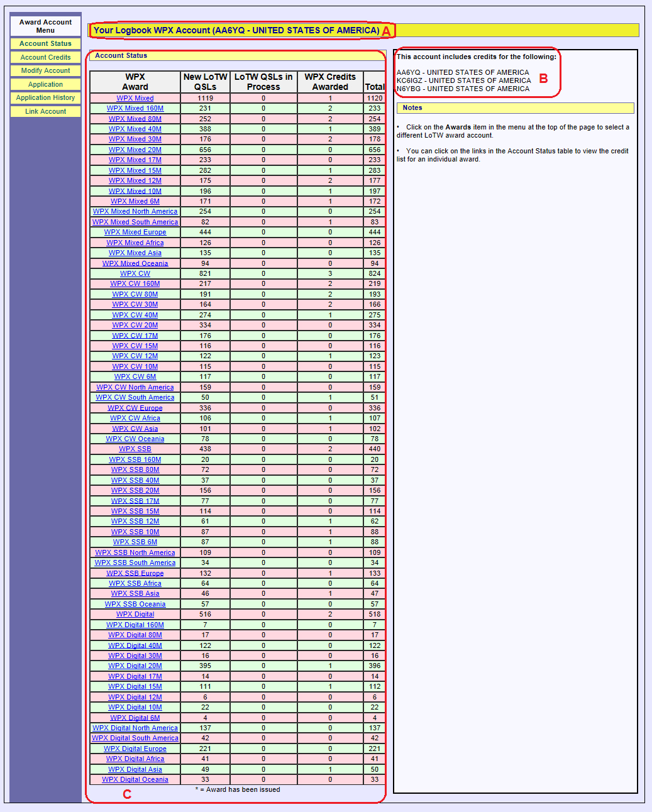Open WPX SSB 17M award link
652x812 pixels.
click(x=135, y=501)
